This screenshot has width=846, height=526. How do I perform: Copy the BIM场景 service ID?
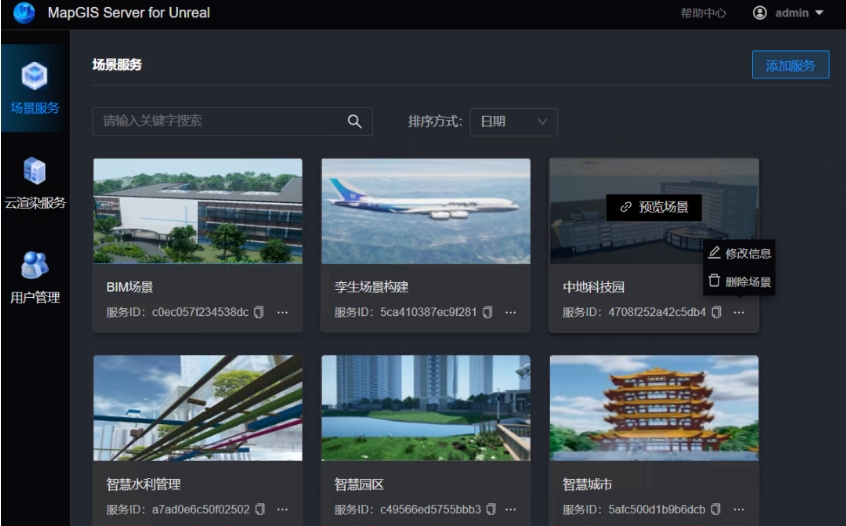click(259, 312)
